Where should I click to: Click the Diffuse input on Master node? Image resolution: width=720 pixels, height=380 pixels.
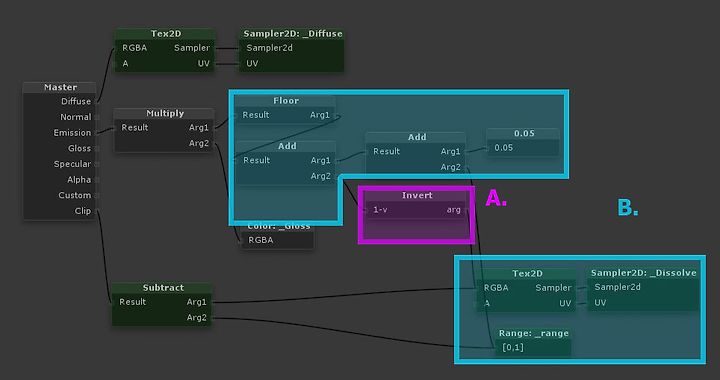[x=76, y=101]
